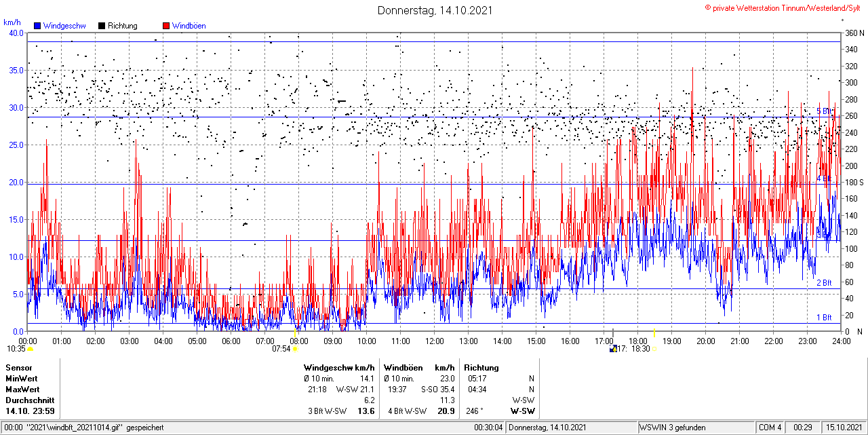Screen dimensions: 868x435
Task: Click the 'MinWert' row label
Action: (22, 379)
